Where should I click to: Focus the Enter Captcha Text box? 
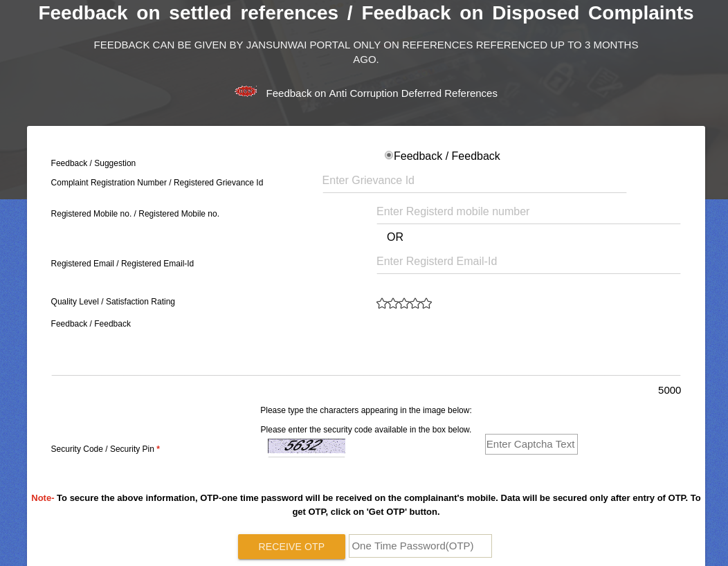(x=531, y=444)
